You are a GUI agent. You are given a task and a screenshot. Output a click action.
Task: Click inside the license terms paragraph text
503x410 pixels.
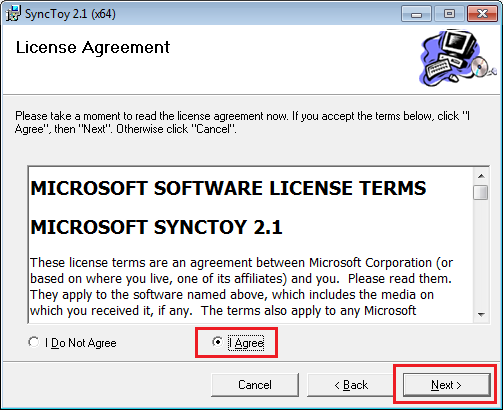(241, 287)
